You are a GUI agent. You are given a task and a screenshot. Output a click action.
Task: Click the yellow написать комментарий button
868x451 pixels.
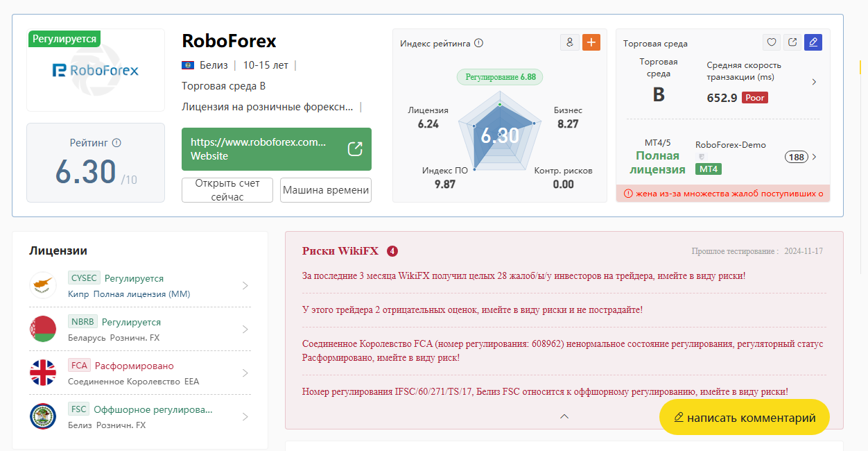[744, 417]
